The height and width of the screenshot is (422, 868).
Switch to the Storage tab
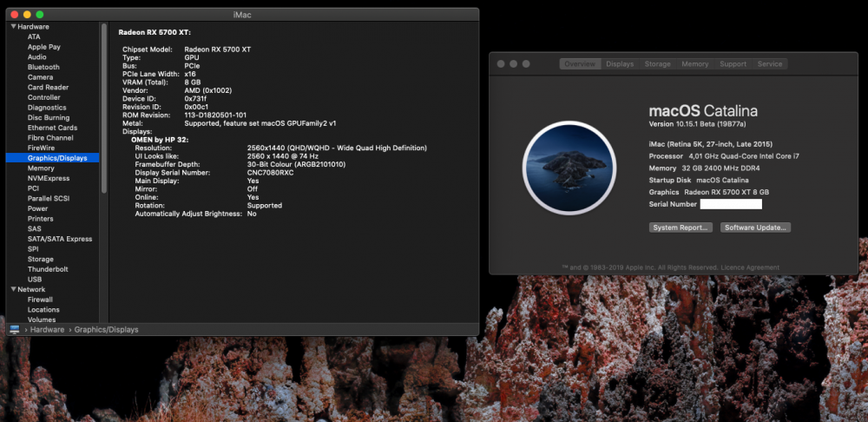coord(658,63)
